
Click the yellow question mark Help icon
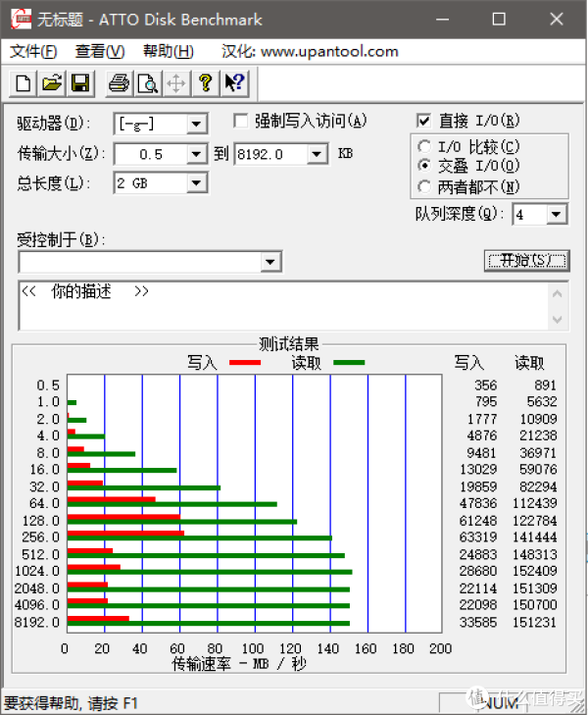(x=206, y=83)
